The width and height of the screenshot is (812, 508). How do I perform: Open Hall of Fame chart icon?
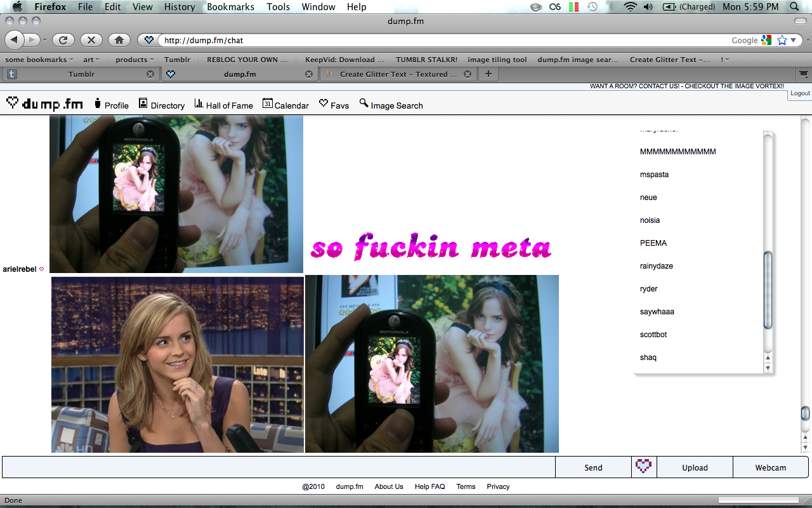[199, 104]
